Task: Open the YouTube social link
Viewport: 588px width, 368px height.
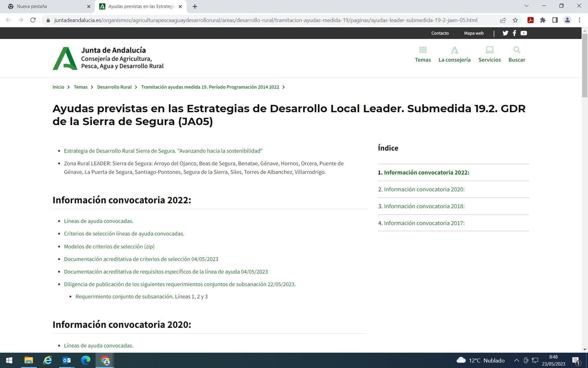Action: (524, 33)
